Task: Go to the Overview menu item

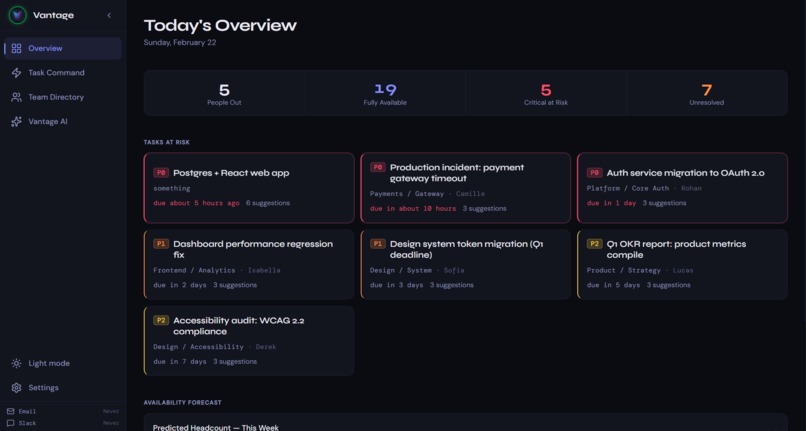Action: point(63,48)
